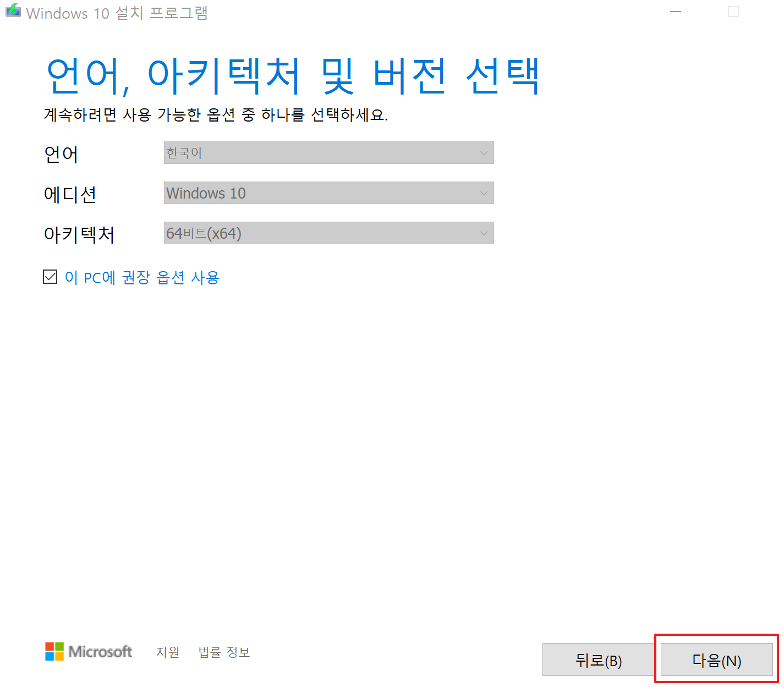
Task: Open the 에디션 dropdown
Action: (x=328, y=193)
